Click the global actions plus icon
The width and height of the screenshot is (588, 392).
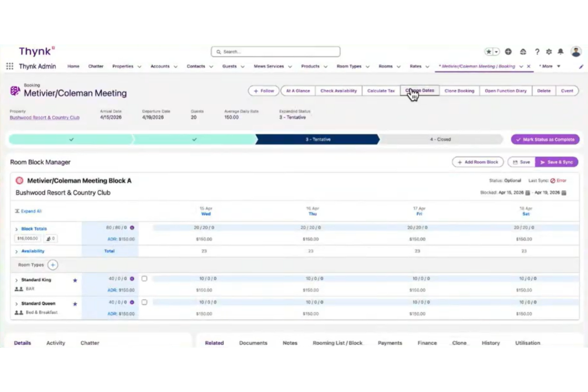tap(508, 52)
